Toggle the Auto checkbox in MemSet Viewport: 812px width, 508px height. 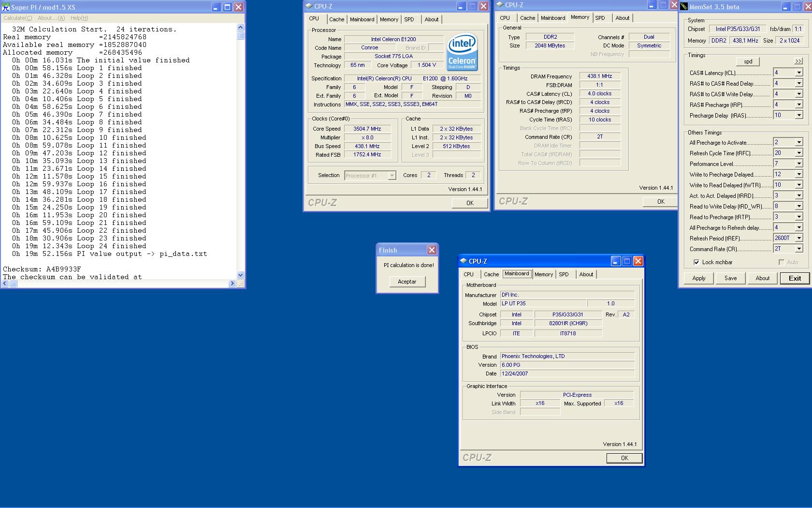pyautogui.click(x=781, y=262)
